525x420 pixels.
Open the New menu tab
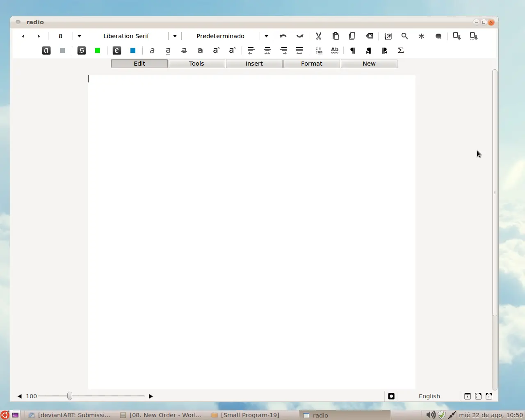[369, 64]
